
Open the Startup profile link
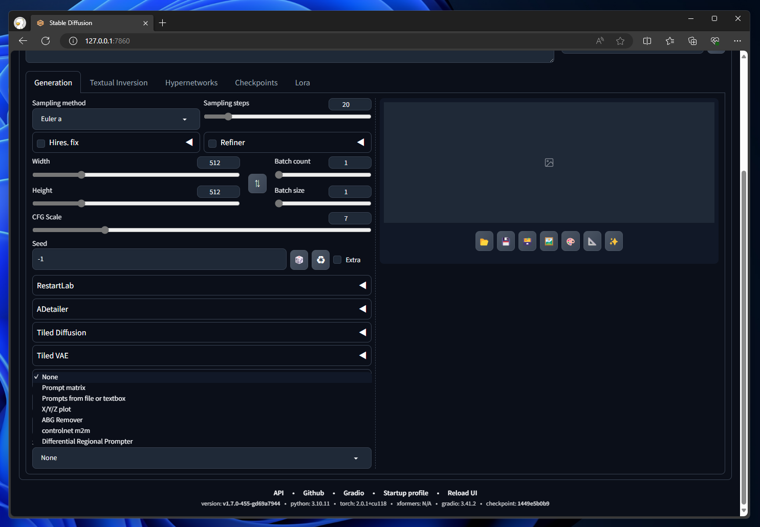406,493
